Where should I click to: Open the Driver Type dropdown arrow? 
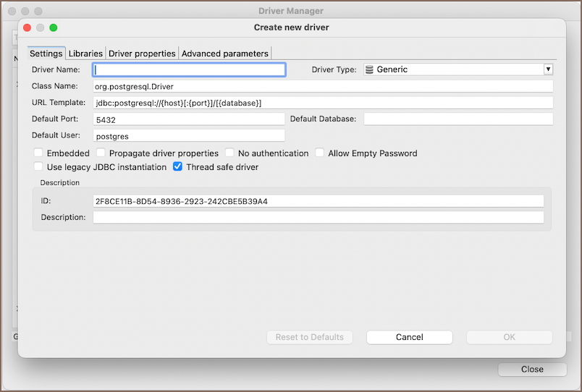tap(548, 69)
